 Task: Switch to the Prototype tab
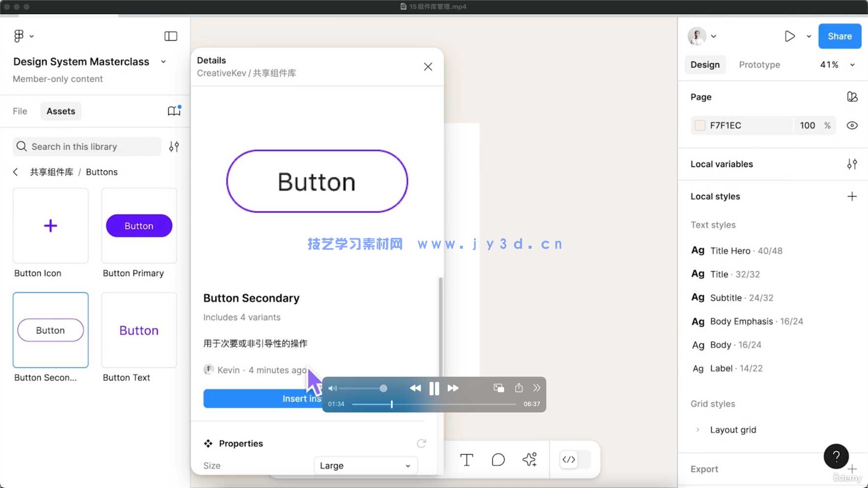point(759,64)
